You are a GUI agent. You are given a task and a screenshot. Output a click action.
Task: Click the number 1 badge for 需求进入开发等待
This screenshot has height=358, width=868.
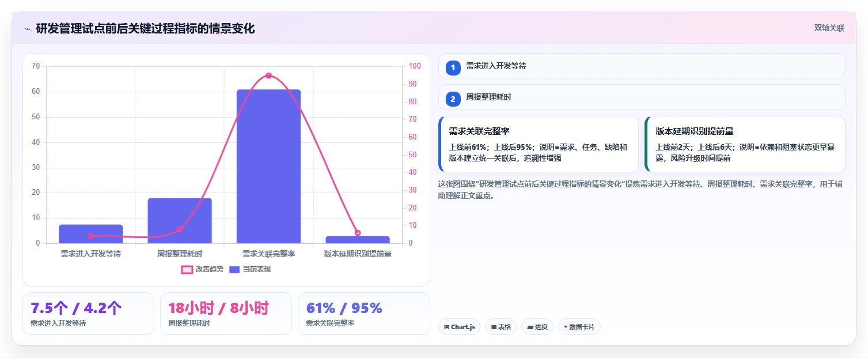(453, 67)
